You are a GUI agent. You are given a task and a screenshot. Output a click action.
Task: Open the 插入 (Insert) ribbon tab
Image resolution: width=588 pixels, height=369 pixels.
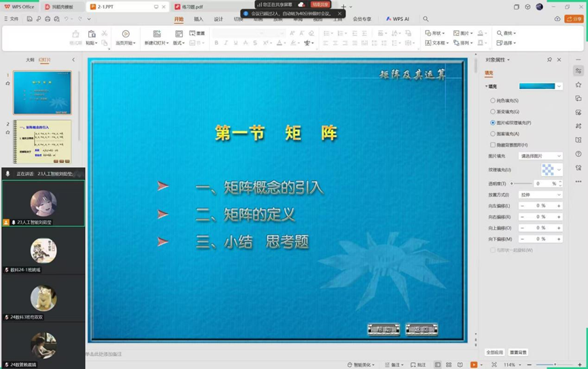coord(198,19)
